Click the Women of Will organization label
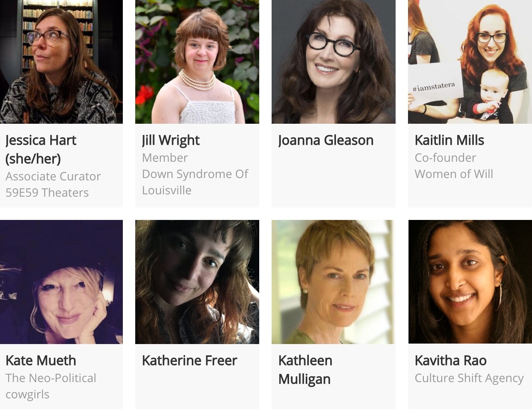 pyautogui.click(x=454, y=174)
